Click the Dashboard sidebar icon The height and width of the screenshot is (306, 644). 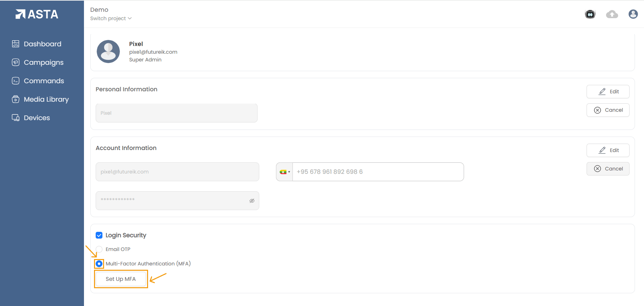15,44
